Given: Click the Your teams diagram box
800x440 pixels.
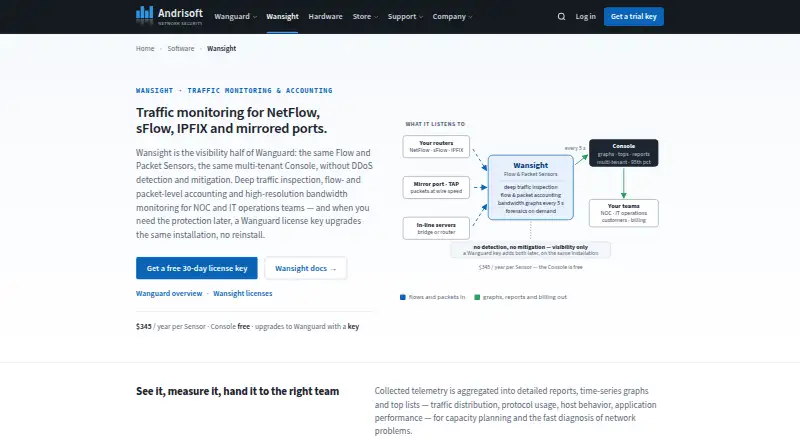Looking at the screenshot, I should point(623,213).
